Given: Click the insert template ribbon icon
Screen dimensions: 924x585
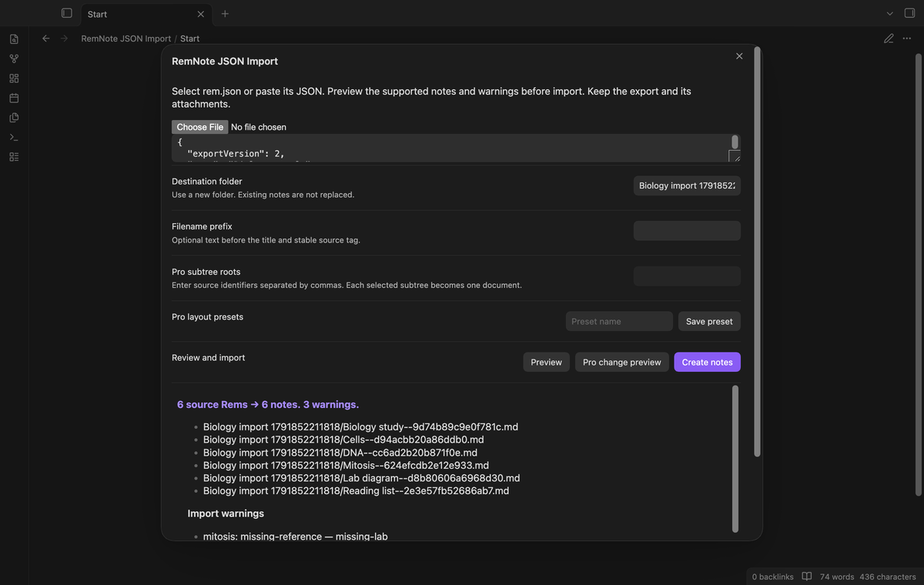Looking at the screenshot, I should (14, 118).
